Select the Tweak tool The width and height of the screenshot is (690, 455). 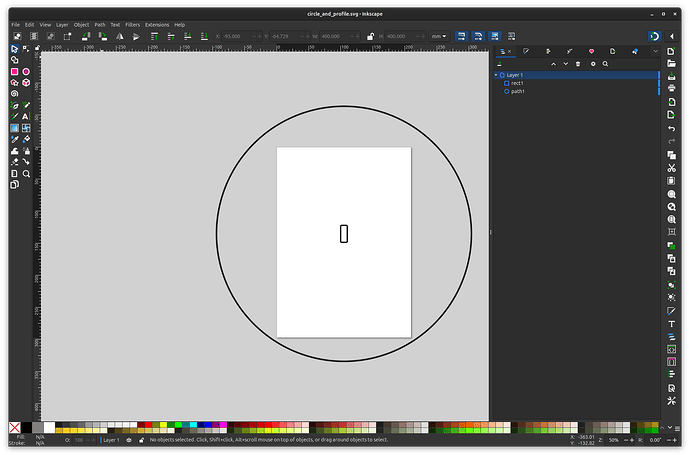15,151
